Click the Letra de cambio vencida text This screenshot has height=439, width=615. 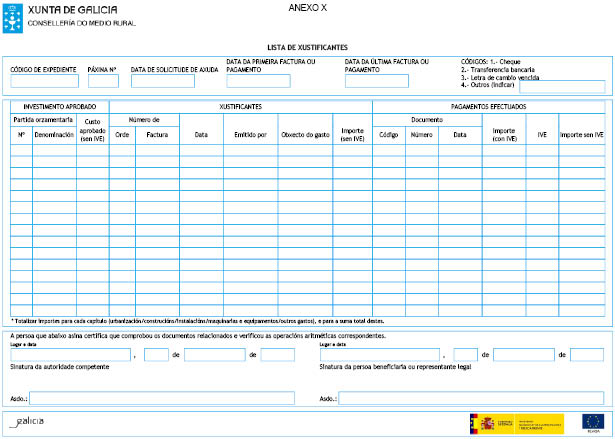(500, 77)
